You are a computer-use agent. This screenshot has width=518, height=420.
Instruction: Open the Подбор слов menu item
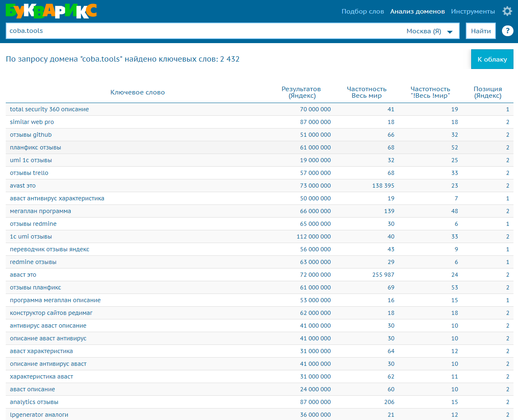pos(362,11)
